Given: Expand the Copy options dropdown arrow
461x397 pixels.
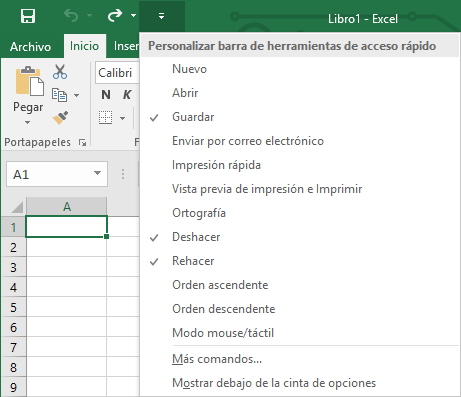Looking at the screenshot, I should 77,95.
